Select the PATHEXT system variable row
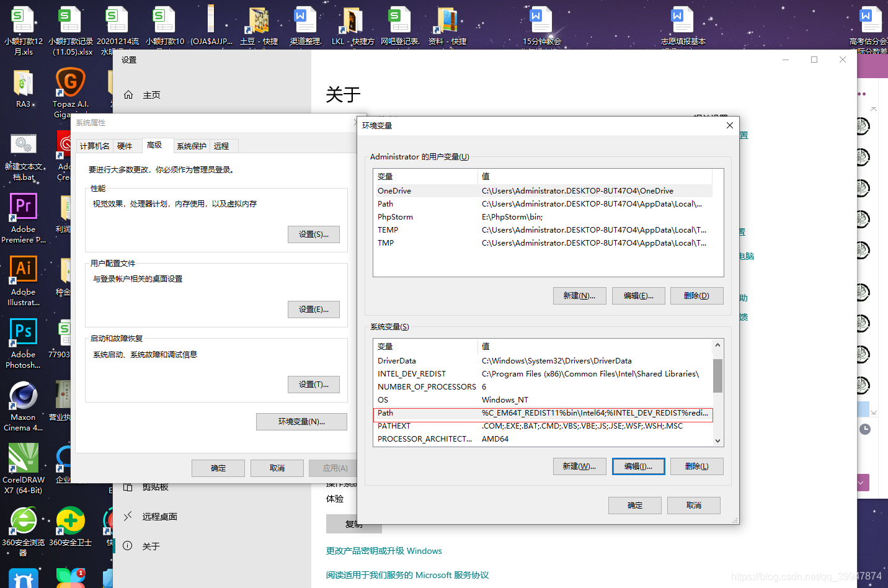Viewport: 888px width, 588px height. pyautogui.click(x=543, y=426)
